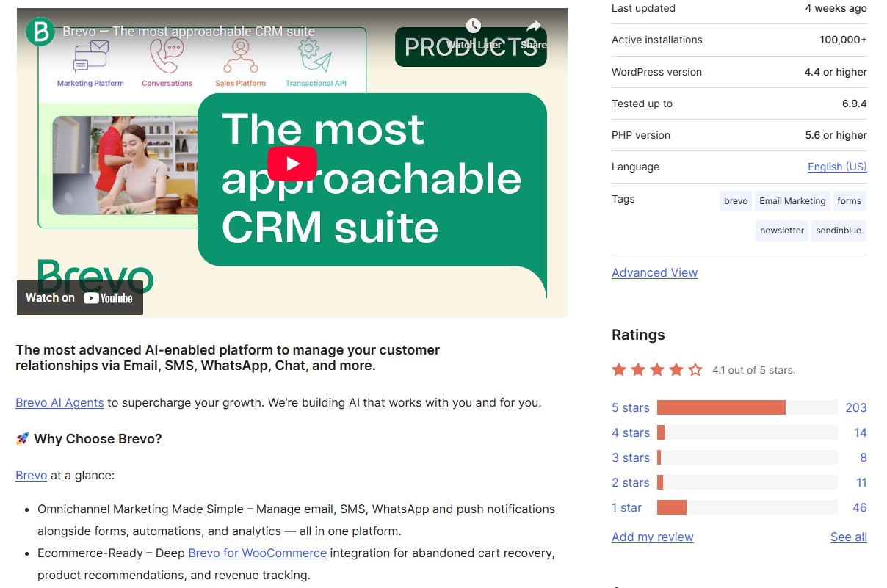Click the Advanced View link
Image resolution: width=887 pixels, height=588 pixels.
coord(654,272)
